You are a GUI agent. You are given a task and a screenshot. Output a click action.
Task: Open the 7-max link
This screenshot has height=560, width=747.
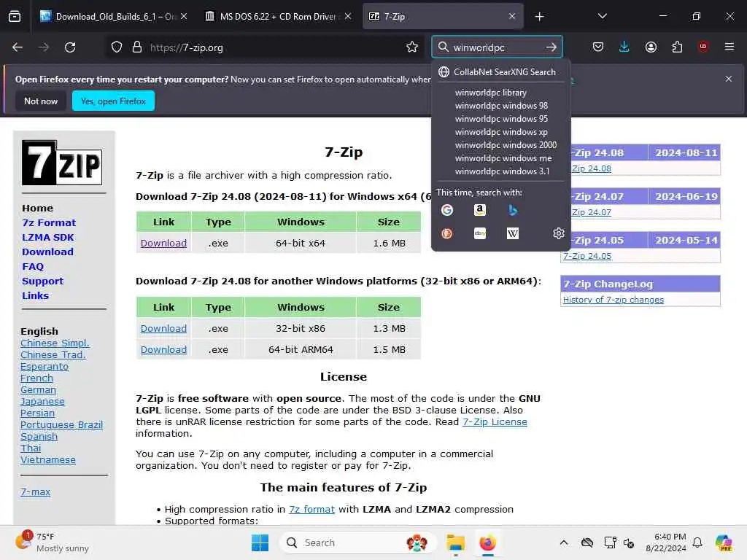(35, 491)
